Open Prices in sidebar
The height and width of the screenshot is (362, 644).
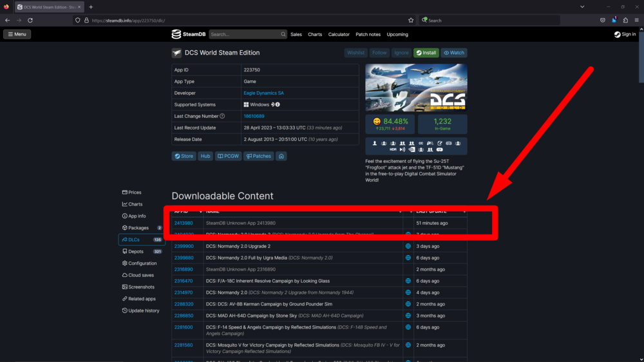tap(132, 193)
